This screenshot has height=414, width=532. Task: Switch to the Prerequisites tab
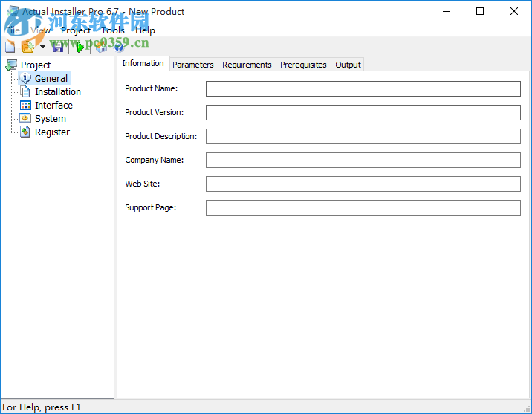tap(303, 65)
